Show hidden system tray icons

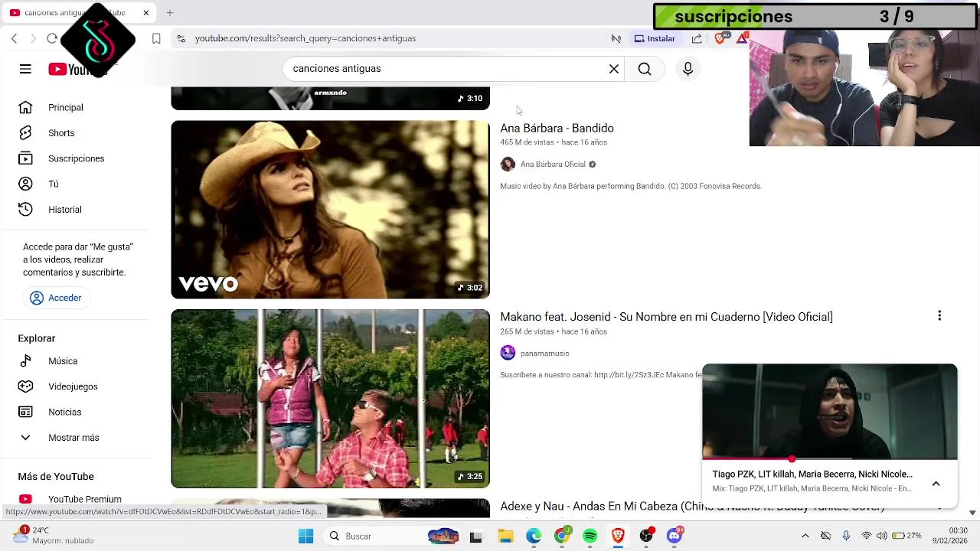tap(805, 536)
